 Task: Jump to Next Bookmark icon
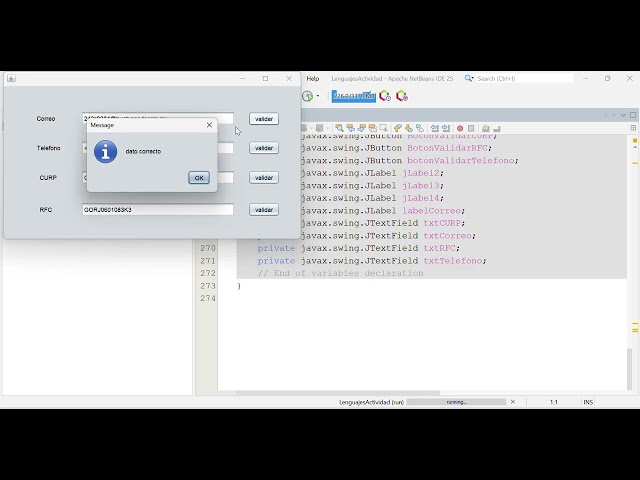click(x=409, y=128)
